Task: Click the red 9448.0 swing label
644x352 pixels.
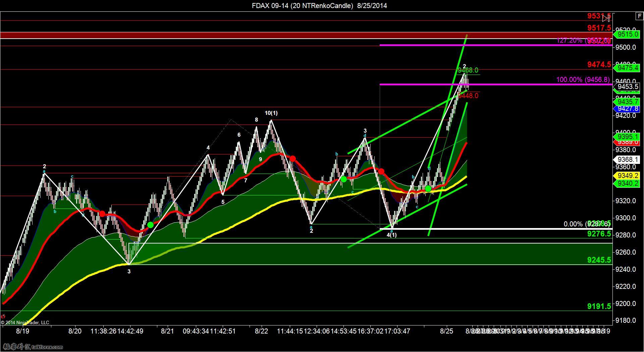Action: 468,96
